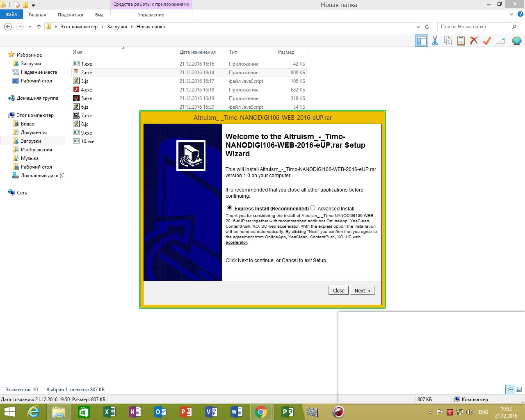Screen dimensions: 525x420
Task: Click the envelope card icon in toolbar
Action: click(500, 41)
